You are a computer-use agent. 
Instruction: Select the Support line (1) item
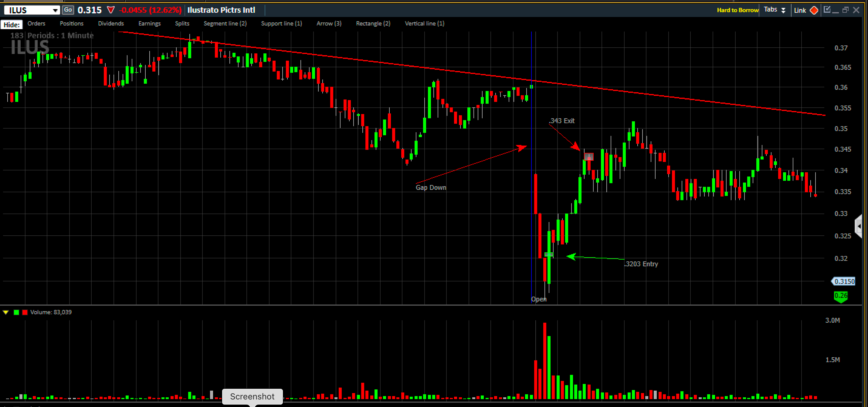(x=281, y=24)
